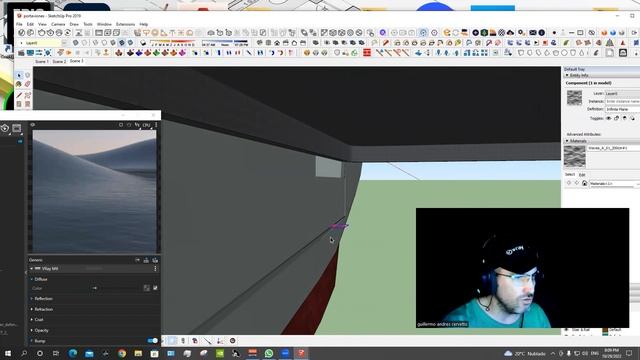Screen dimensions: 640x360
Task: Click the red V-Ray icon in bottom toolbar row
Action: 367,53
